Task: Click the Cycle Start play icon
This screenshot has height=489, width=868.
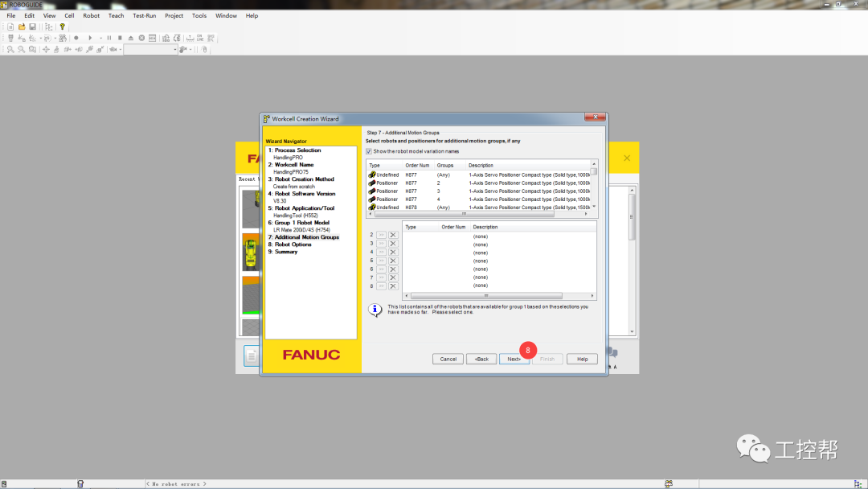Action: click(90, 39)
